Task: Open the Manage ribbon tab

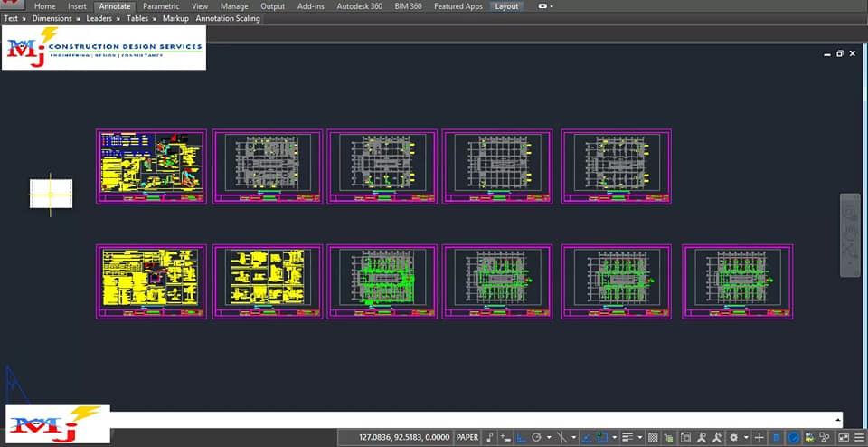Action: tap(234, 6)
